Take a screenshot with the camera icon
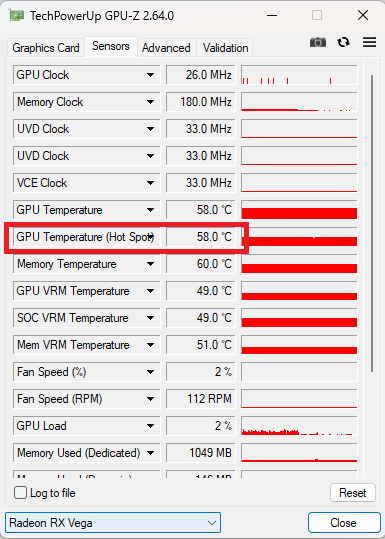This screenshot has height=539, width=385. pos(318,43)
